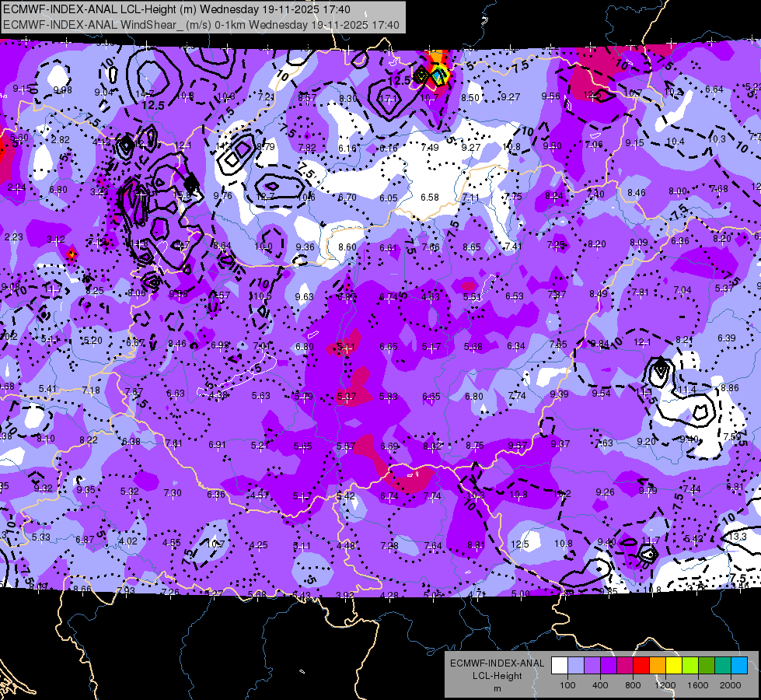This screenshot has height=700, width=761.
Task: Click the wind shear value '9.76'
Action: 223,196
